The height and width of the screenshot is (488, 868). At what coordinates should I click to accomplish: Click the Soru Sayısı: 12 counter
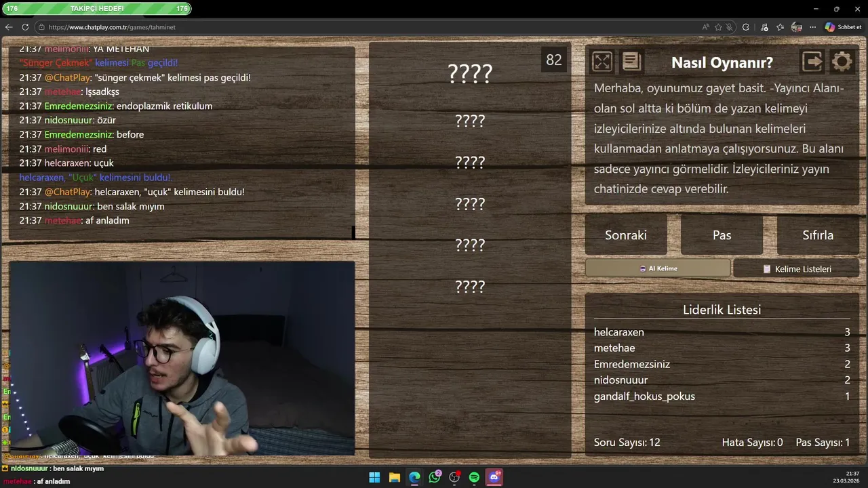pyautogui.click(x=627, y=443)
